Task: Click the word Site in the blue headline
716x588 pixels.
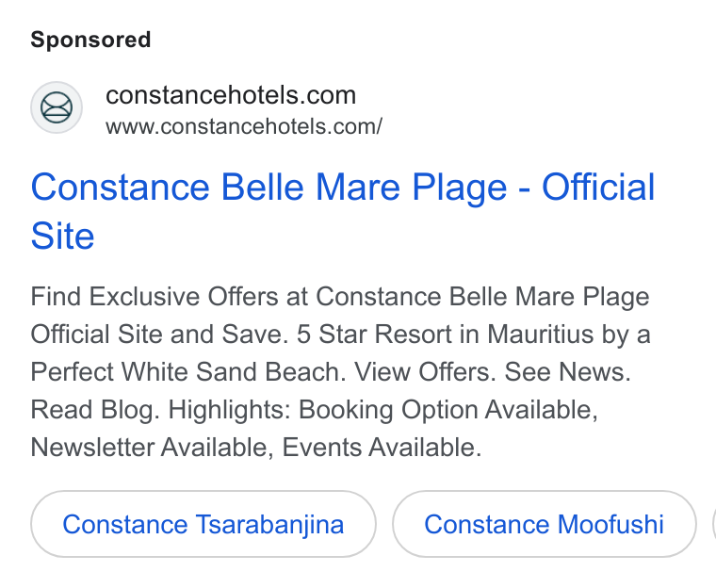Action: click(62, 236)
